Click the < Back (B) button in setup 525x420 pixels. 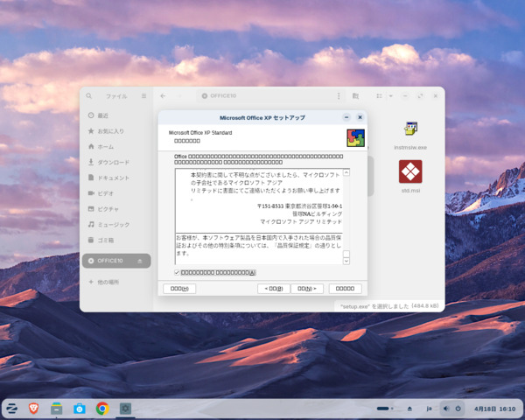click(x=274, y=289)
